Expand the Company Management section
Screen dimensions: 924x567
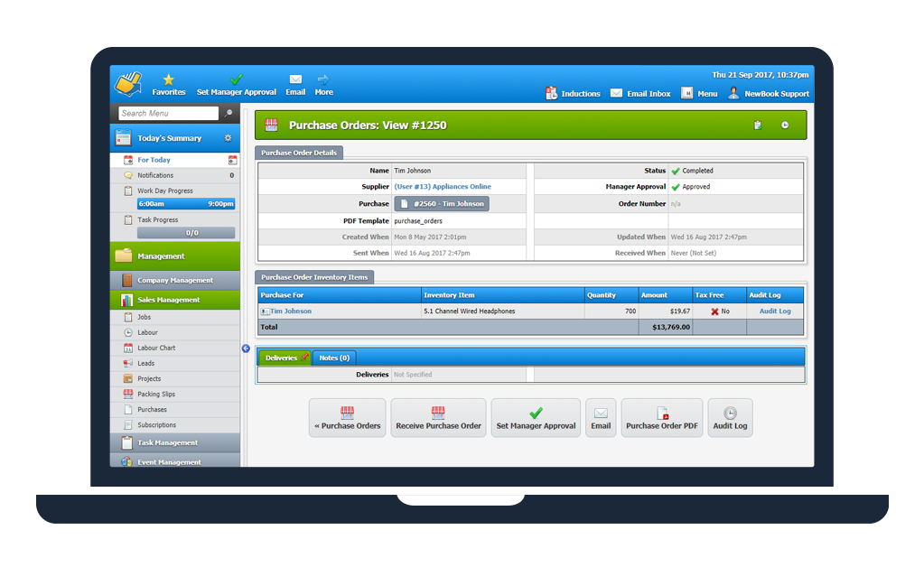pos(174,278)
